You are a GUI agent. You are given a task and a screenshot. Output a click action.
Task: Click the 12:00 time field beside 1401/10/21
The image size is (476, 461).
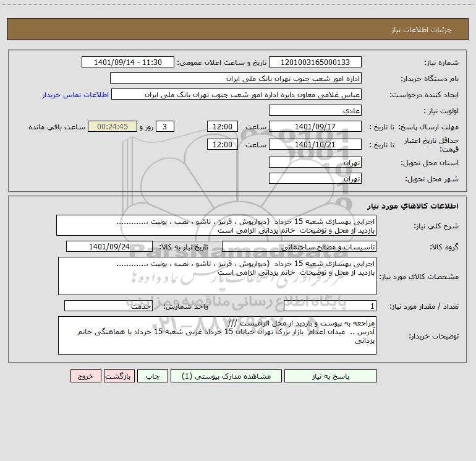pos(222,144)
